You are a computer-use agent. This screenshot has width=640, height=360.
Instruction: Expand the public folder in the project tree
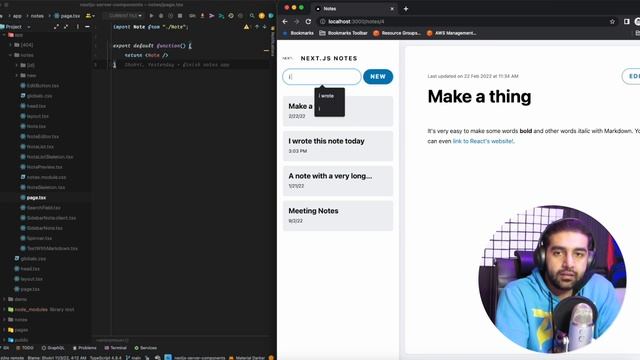click(4, 340)
